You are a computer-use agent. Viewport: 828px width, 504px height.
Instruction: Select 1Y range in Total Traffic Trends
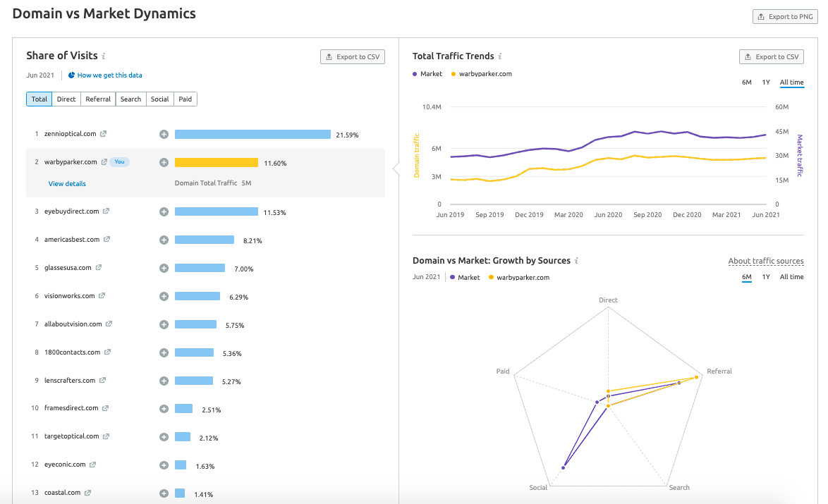(766, 82)
